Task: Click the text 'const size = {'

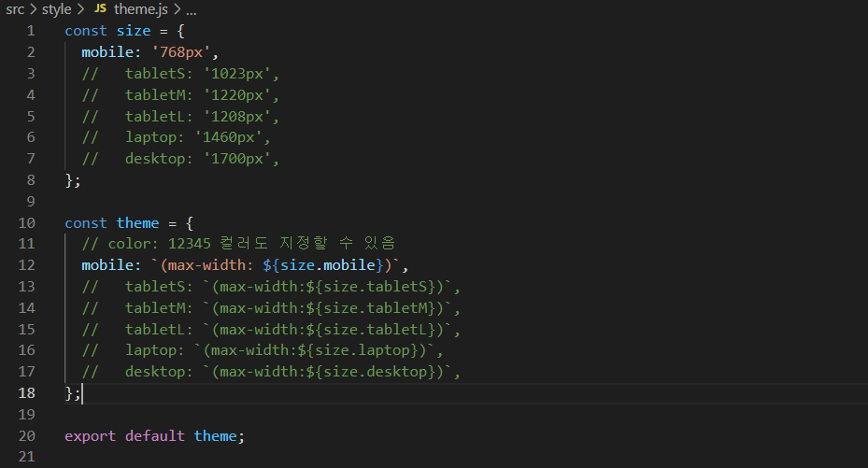Action: coord(124,31)
